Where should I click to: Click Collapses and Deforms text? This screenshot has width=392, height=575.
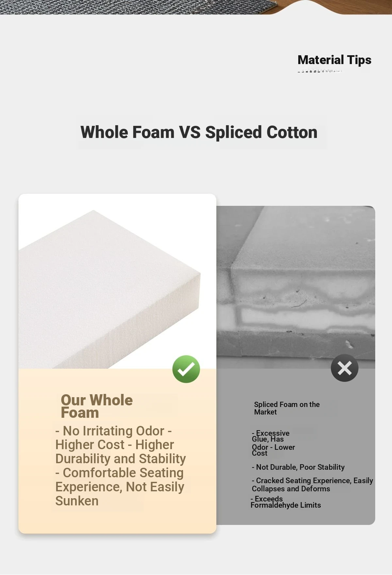tap(291, 489)
